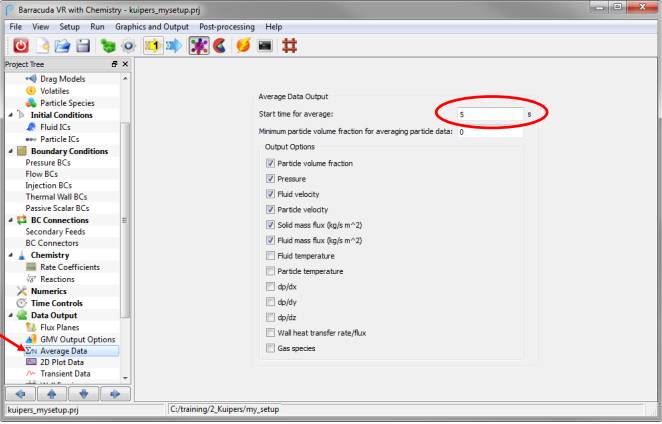Open Particle ICs in the tree
This screenshot has height=424, width=662.
[x=60, y=139]
